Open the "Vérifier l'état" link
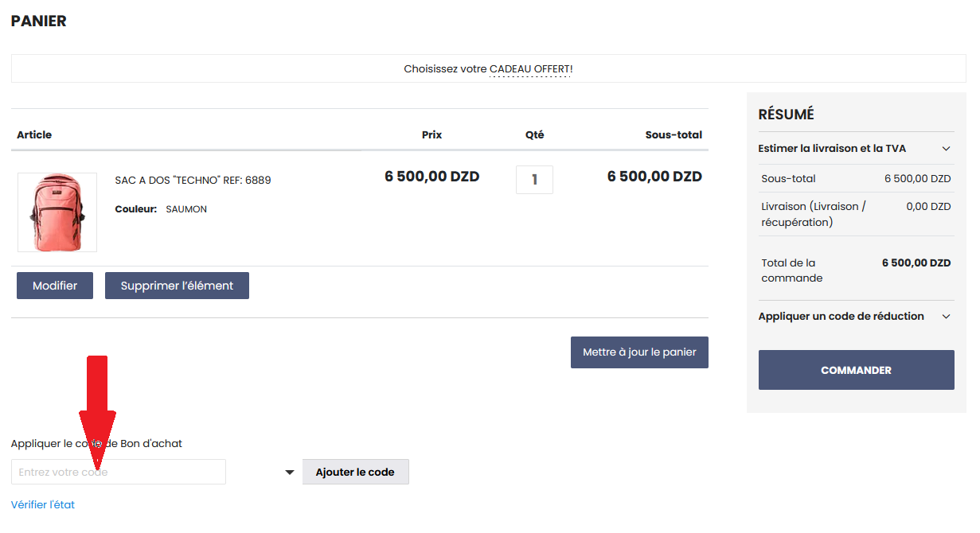The width and height of the screenshot is (980, 533). pos(43,504)
